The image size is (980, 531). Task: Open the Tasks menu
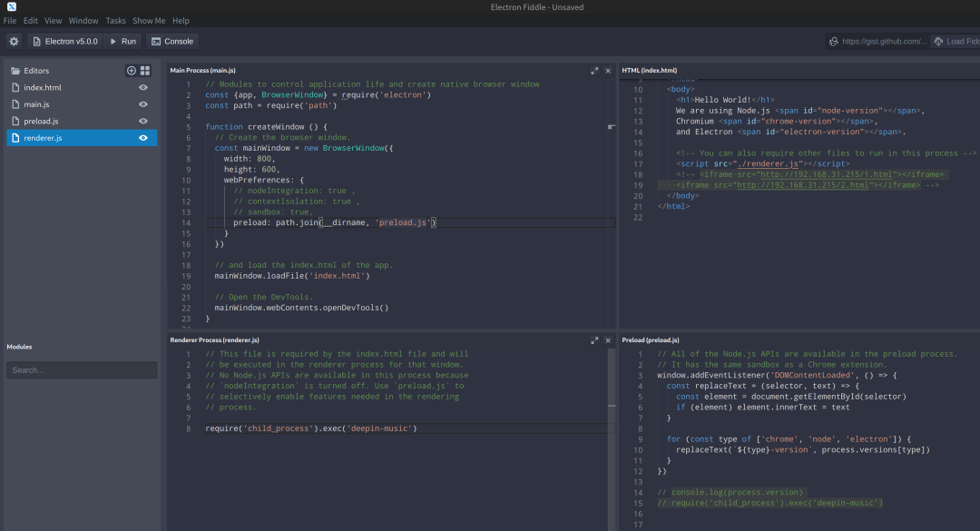pos(115,20)
